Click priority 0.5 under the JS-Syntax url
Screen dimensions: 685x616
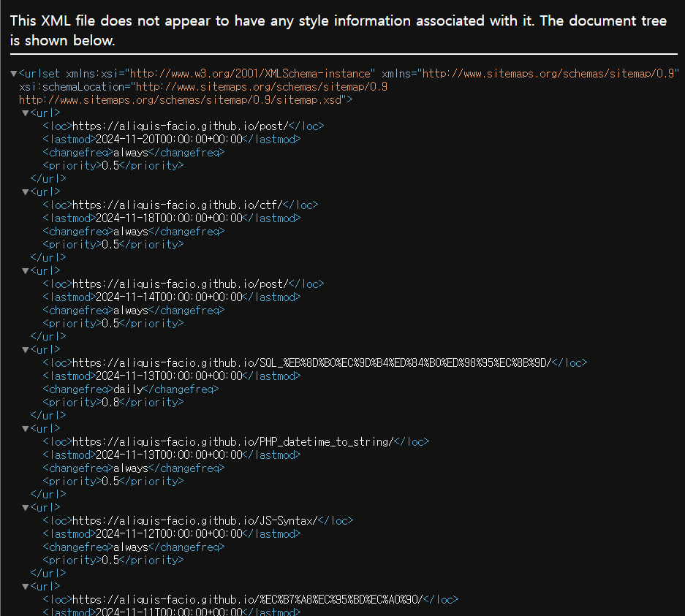coord(113,560)
